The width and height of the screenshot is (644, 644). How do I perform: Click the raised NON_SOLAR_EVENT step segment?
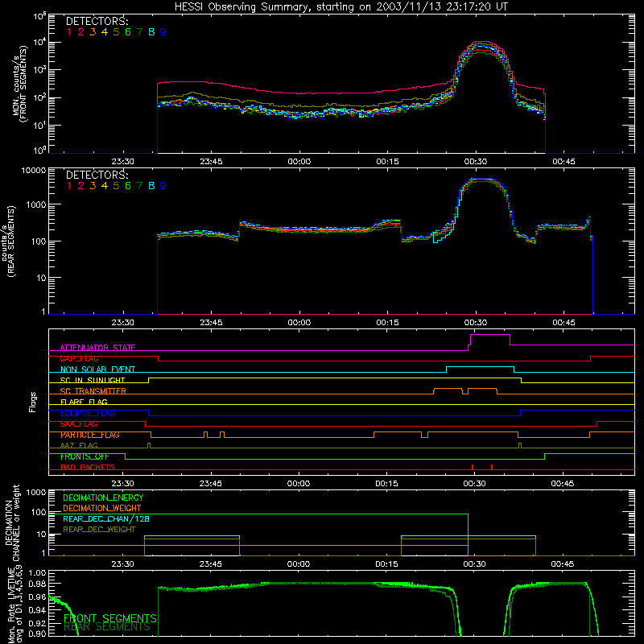click(480, 367)
